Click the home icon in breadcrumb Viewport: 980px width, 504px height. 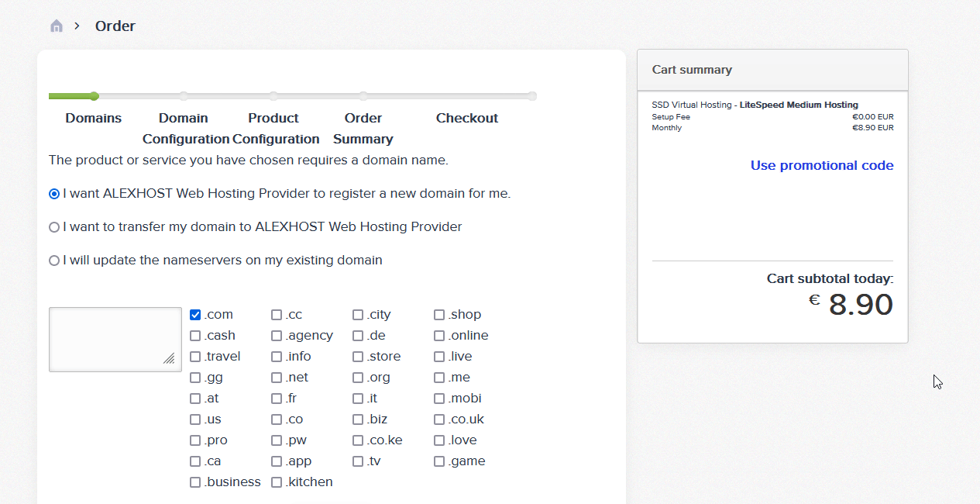[x=57, y=26]
